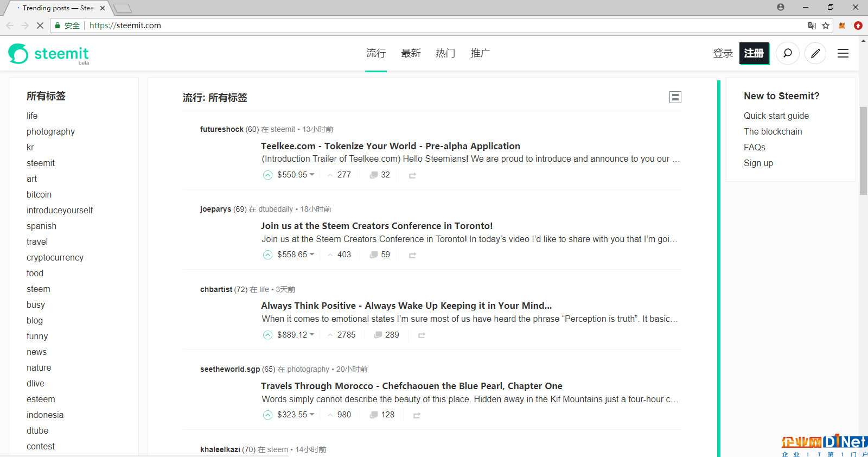Open a new browser tab
This screenshot has height=457, width=868.
tap(123, 8)
